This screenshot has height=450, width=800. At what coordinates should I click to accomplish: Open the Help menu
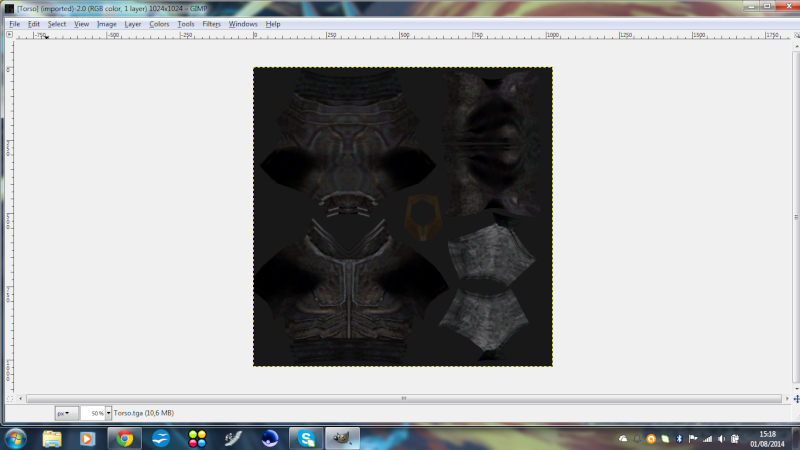tap(273, 24)
